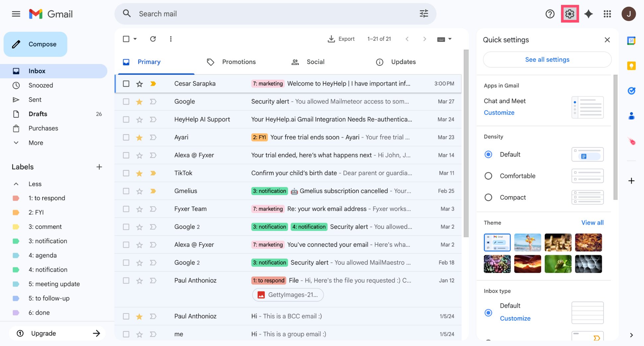Click Compose button
644x346 pixels.
coord(36,44)
